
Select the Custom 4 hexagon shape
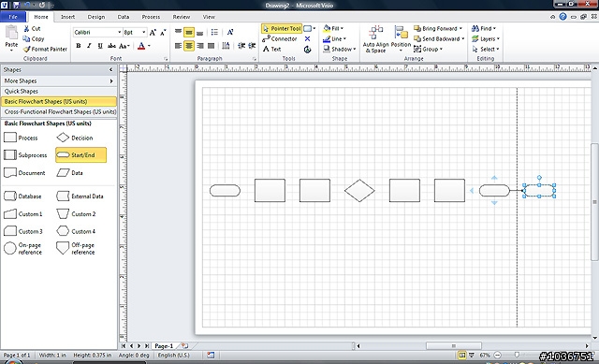[76, 231]
